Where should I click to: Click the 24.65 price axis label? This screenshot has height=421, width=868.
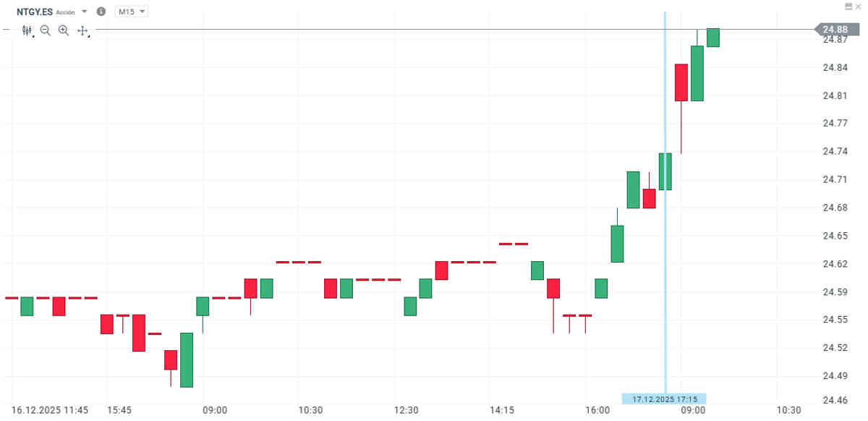(835, 236)
